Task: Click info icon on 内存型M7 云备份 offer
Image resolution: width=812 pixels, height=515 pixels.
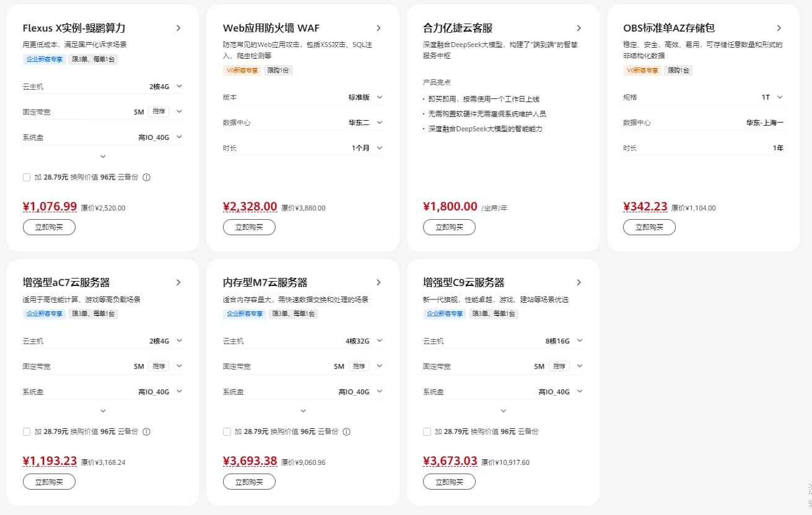Action: [347, 431]
